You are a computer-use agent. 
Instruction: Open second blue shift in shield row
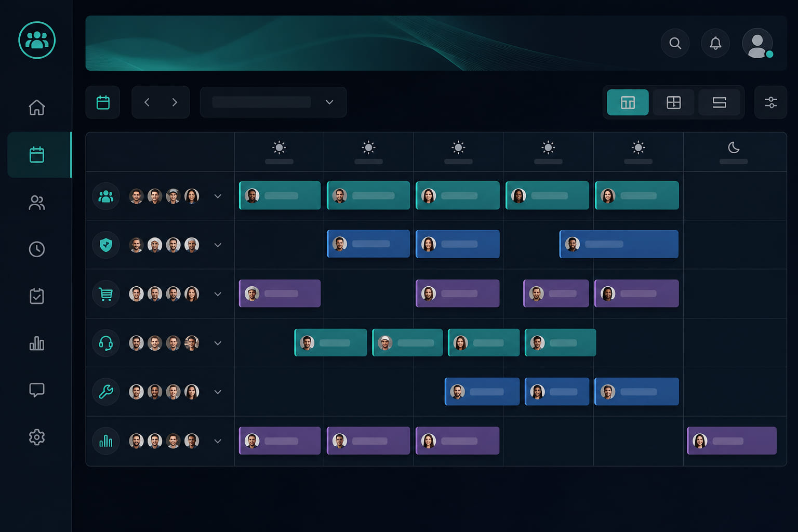458,244
